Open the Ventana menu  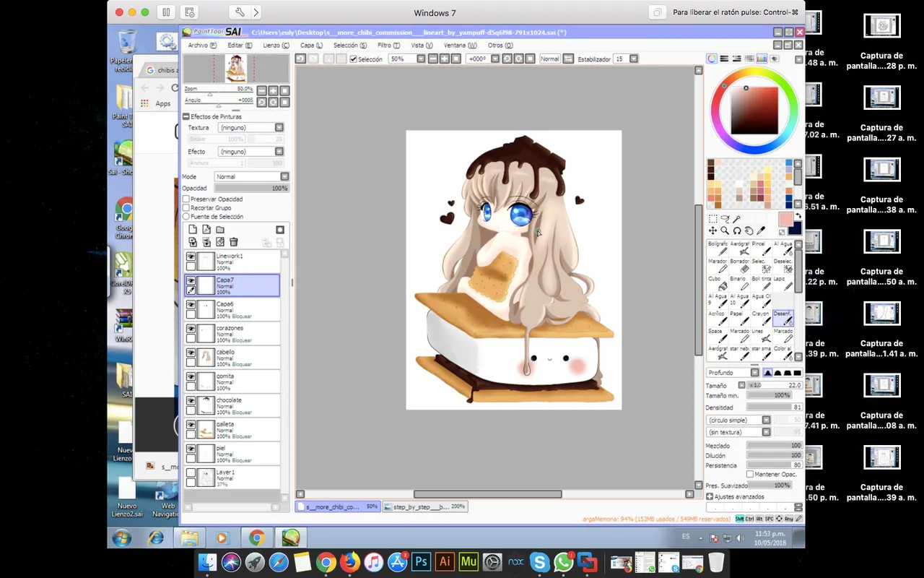coord(460,45)
